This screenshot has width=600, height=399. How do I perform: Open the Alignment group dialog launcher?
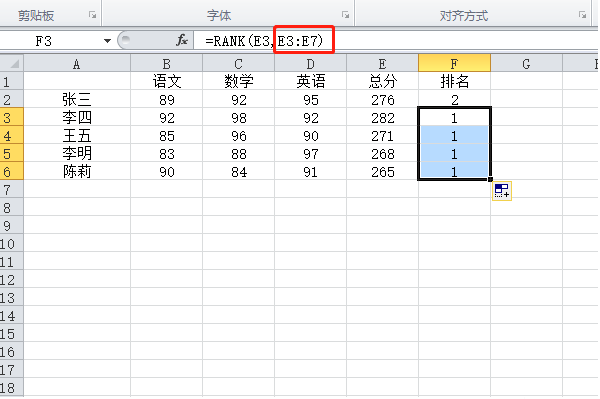582,15
